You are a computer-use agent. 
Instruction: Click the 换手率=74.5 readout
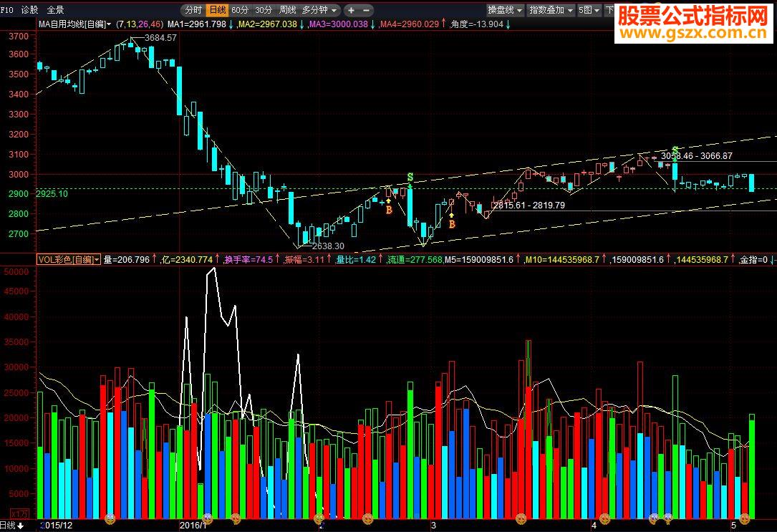[x=248, y=260]
